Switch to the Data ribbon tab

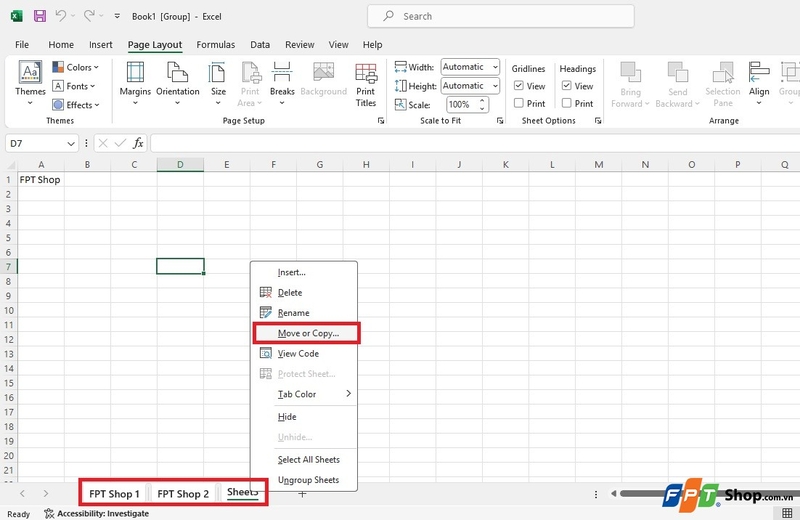click(x=260, y=45)
